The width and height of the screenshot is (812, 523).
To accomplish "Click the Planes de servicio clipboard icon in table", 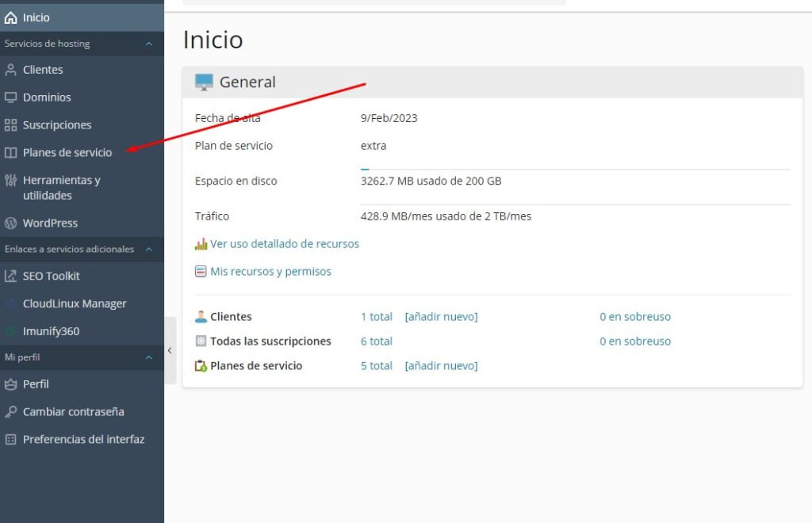I will click(201, 366).
